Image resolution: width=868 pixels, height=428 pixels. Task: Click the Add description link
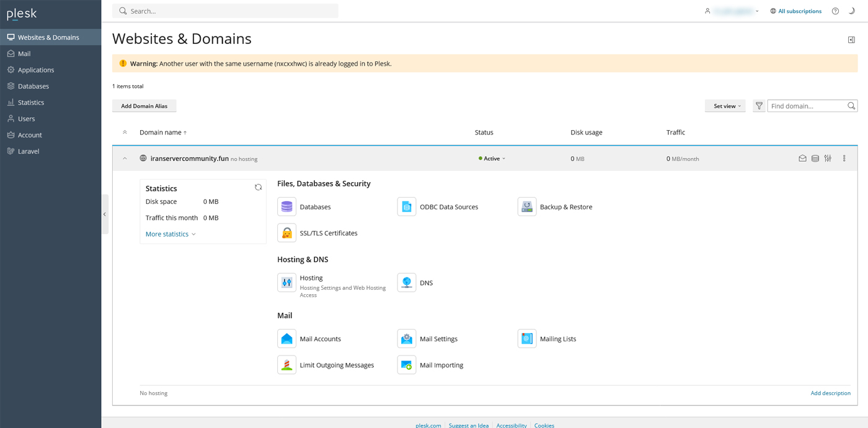(x=830, y=393)
